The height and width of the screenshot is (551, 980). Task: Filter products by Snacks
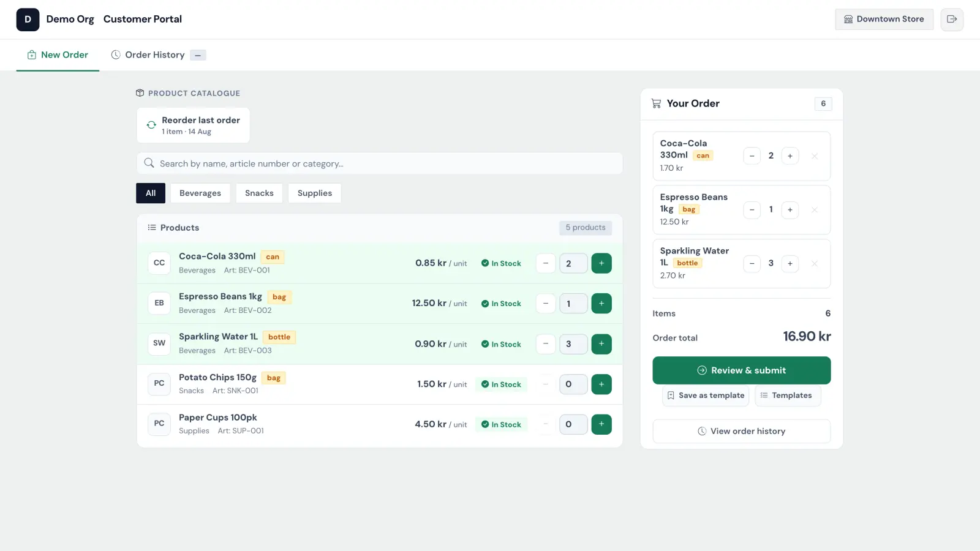pos(259,193)
